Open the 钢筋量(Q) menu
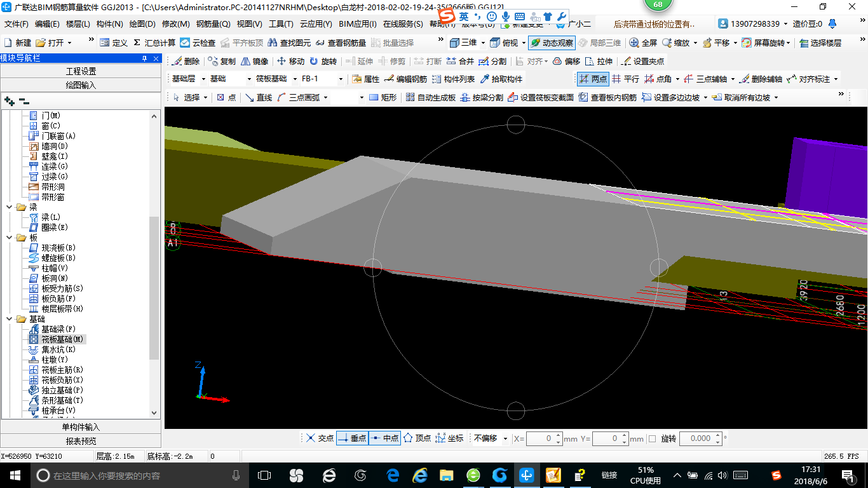This screenshot has width=868, height=488. pos(213,24)
